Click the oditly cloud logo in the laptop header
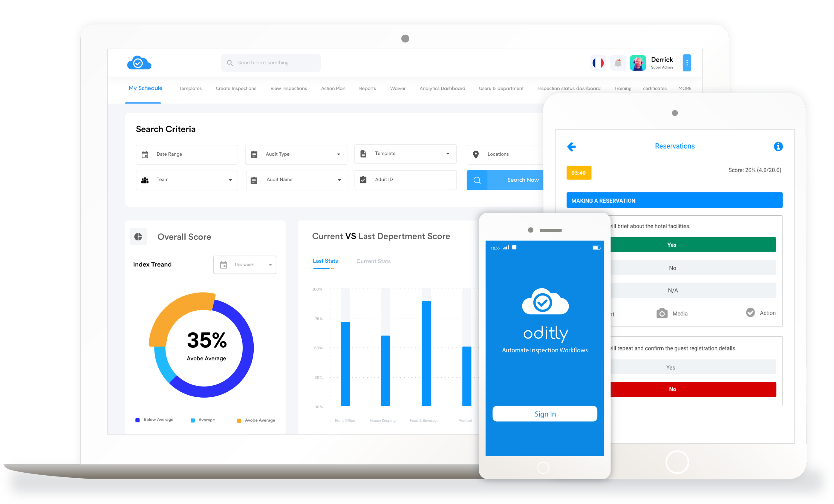Image resolution: width=834 pixels, height=504 pixels. pos(139,63)
